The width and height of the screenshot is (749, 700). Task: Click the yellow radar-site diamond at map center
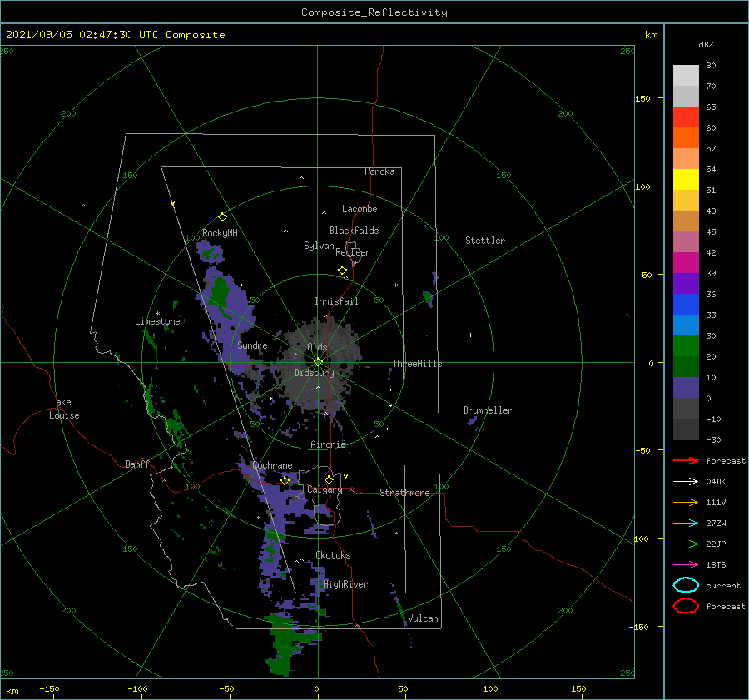(x=318, y=362)
